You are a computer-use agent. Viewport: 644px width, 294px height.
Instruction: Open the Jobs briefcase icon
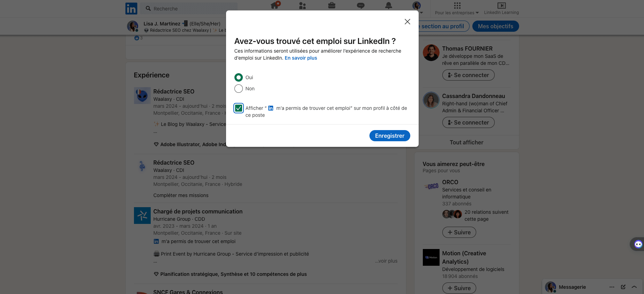[332, 6]
